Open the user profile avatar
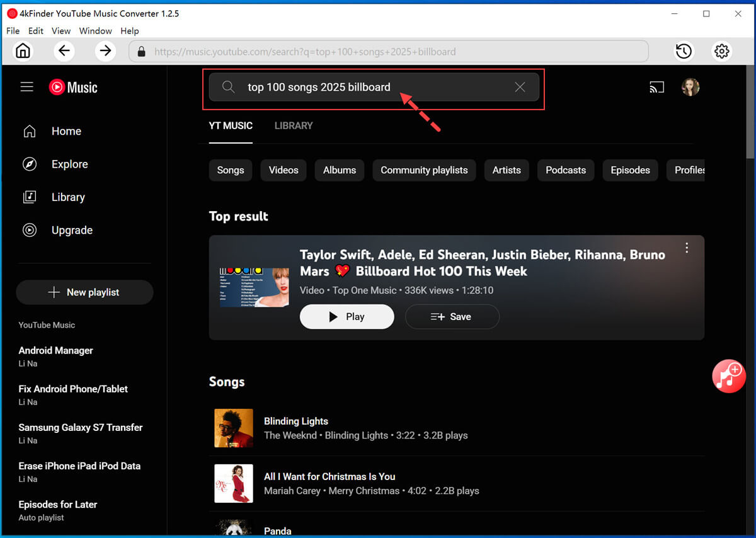This screenshot has width=756, height=538. tap(690, 88)
